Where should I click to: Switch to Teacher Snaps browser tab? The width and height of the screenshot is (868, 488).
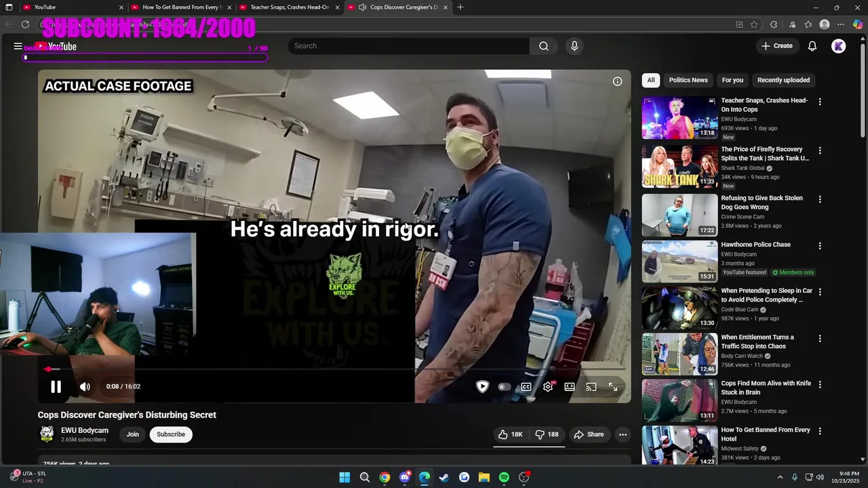(290, 7)
